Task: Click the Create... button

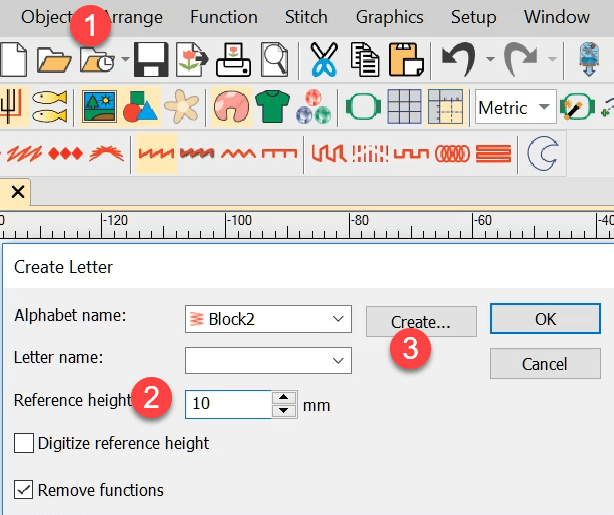Action: (420, 321)
